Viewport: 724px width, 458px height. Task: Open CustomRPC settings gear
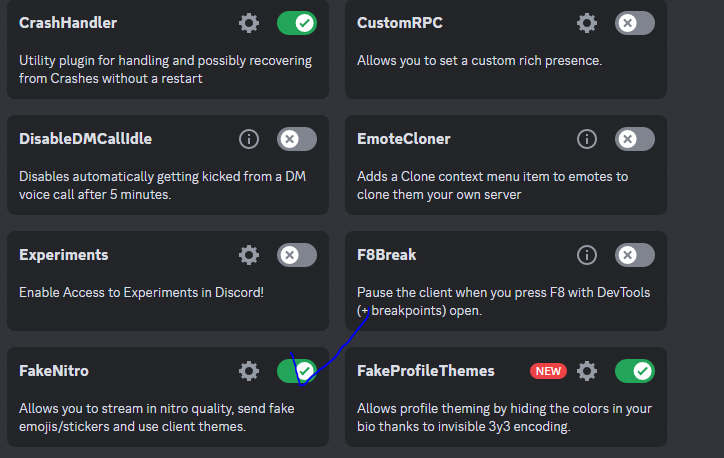point(587,22)
